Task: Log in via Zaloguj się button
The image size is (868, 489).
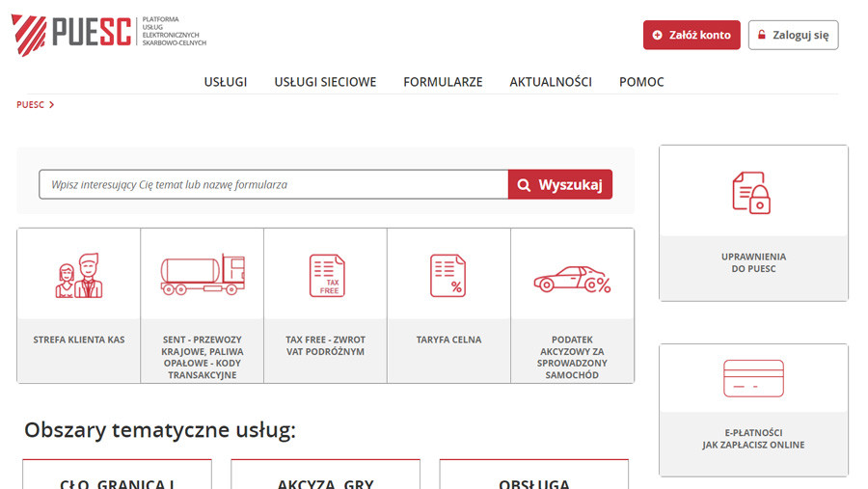Action: (x=794, y=35)
